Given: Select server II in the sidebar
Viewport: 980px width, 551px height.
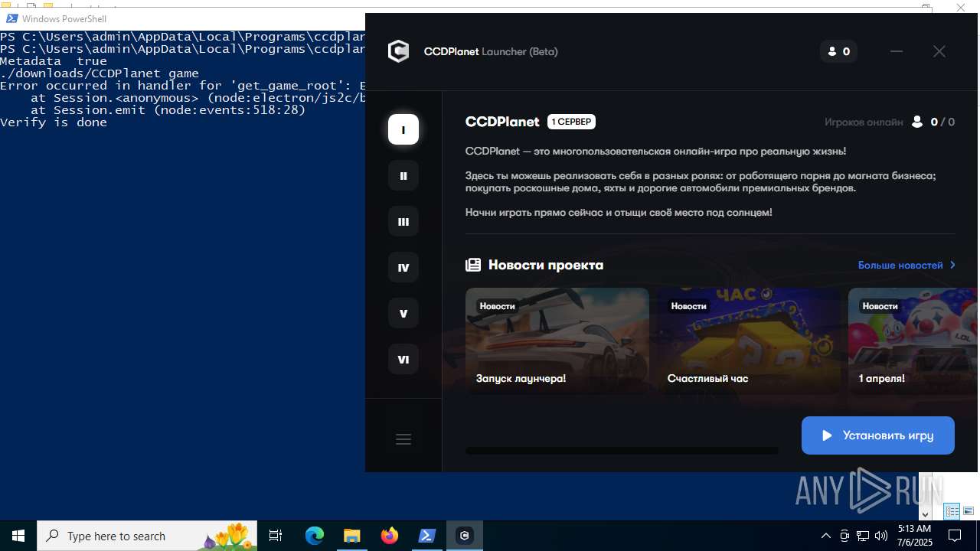Looking at the screenshot, I should tap(403, 175).
